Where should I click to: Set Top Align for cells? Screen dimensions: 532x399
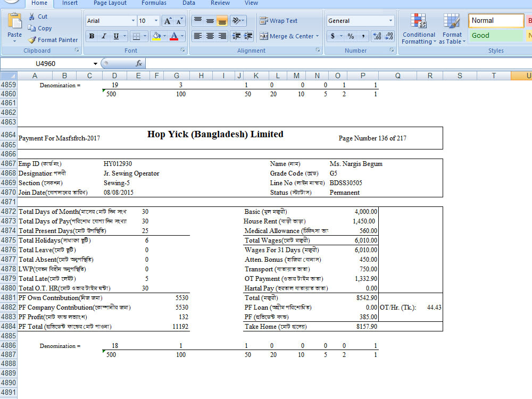pyautogui.click(x=198, y=21)
